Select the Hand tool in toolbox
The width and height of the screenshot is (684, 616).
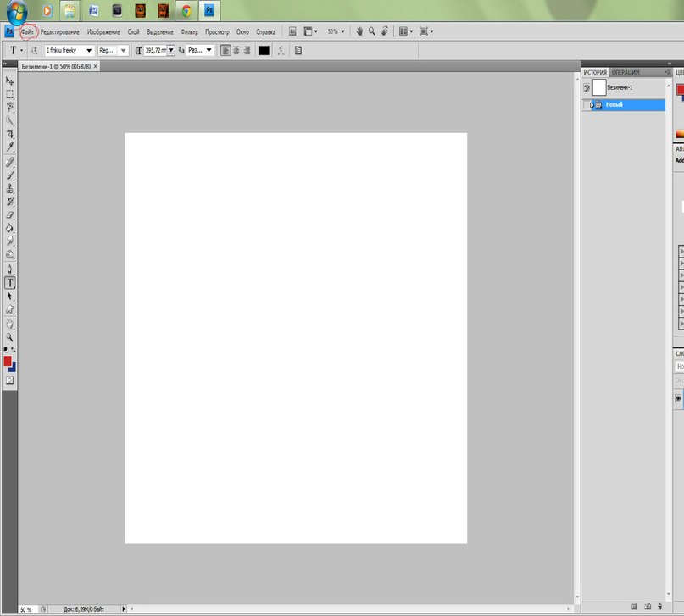point(9,325)
